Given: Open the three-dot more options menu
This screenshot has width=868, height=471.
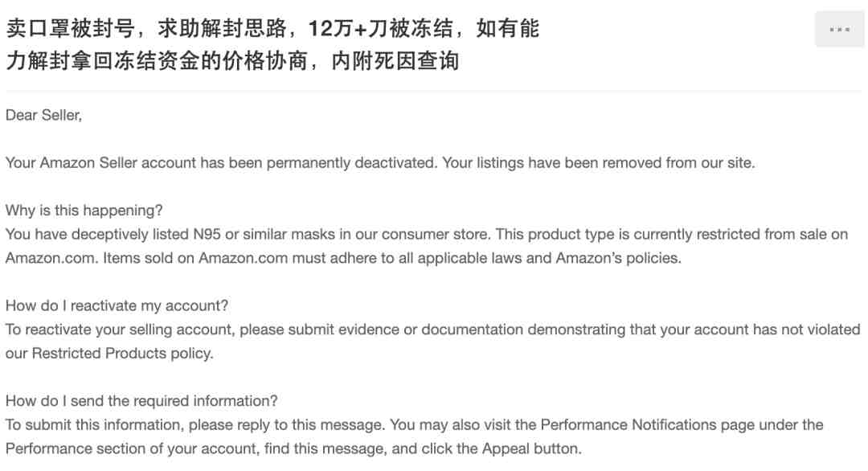Looking at the screenshot, I should pyautogui.click(x=839, y=29).
